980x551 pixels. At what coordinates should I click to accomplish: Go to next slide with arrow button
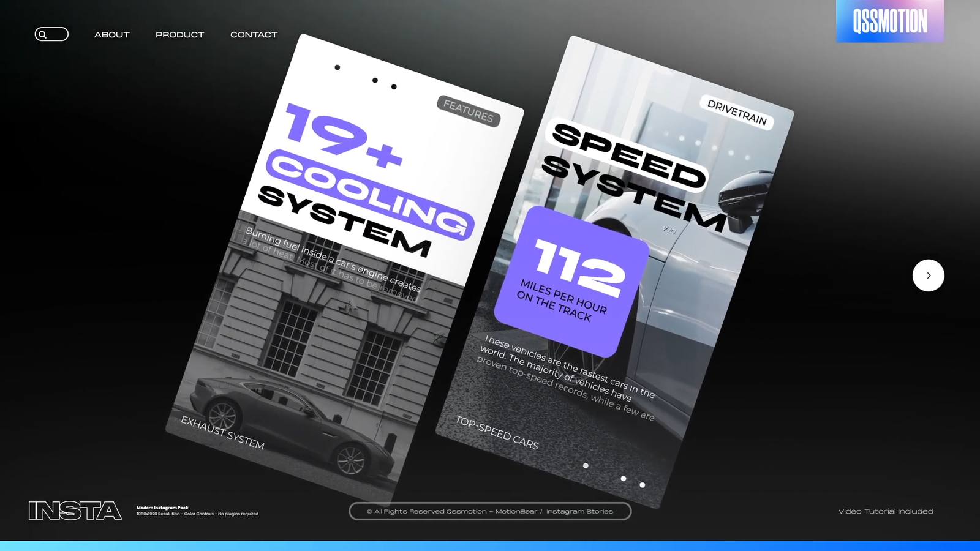coord(929,275)
